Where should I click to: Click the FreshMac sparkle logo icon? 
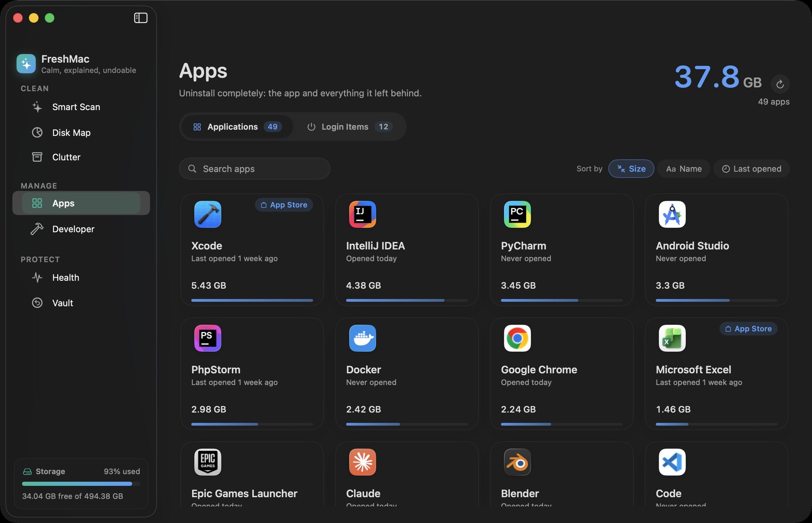[x=26, y=64]
